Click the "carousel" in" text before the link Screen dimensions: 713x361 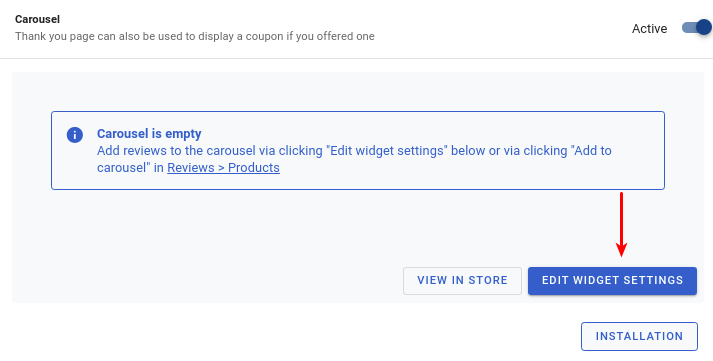130,168
